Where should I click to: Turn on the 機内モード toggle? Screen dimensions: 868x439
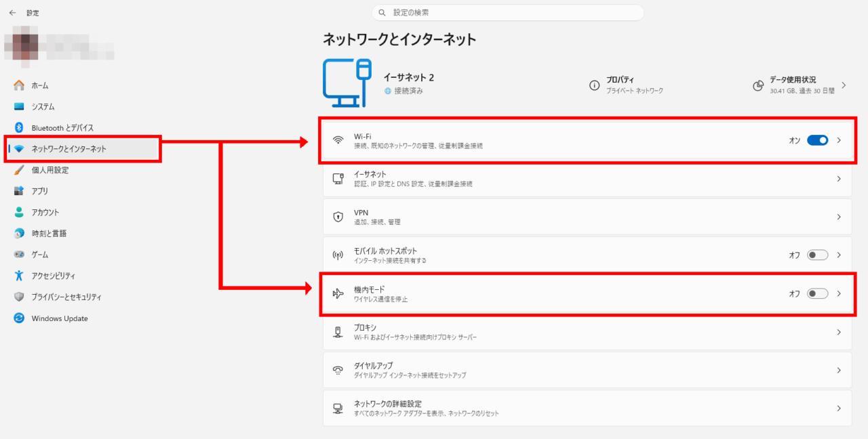point(817,293)
